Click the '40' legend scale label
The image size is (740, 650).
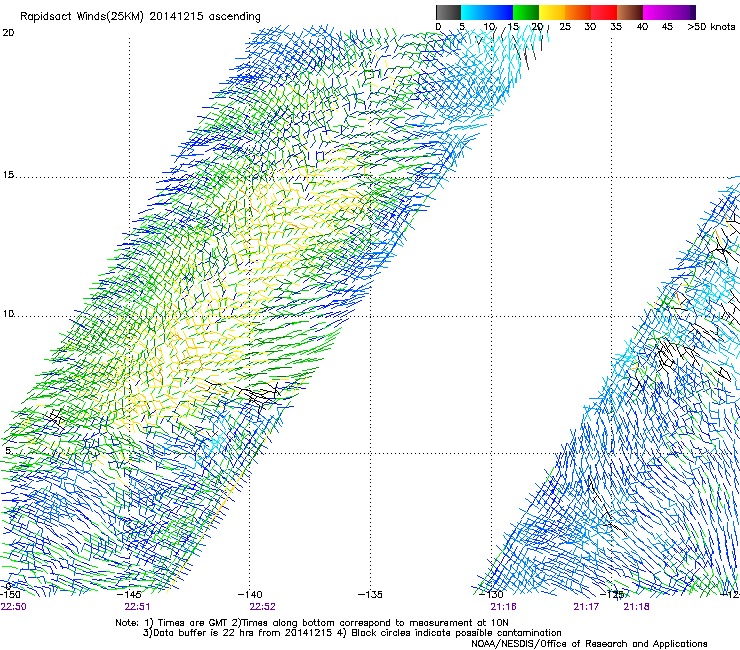pyautogui.click(x=642, y=27)
